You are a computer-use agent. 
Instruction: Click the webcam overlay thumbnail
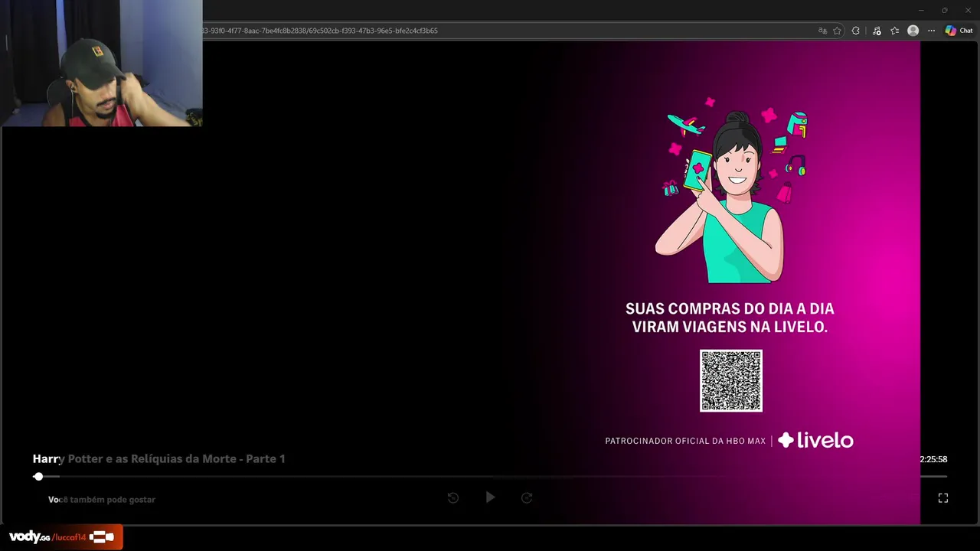point(101,63)
